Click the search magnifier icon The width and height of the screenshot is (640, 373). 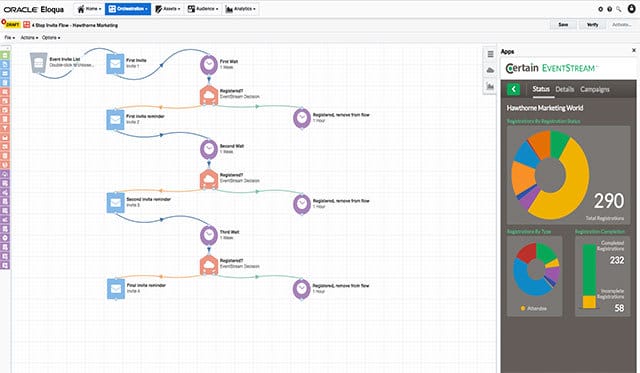(x=619, y=9)
